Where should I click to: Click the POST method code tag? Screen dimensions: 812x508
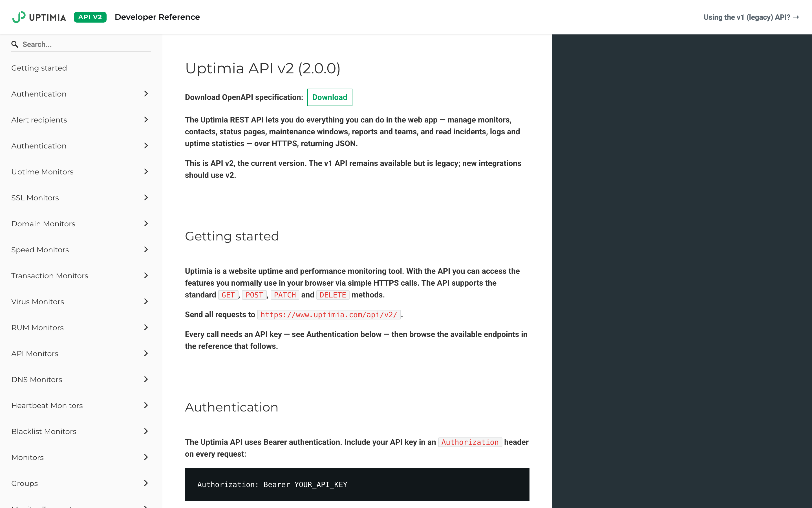point(254,295)
